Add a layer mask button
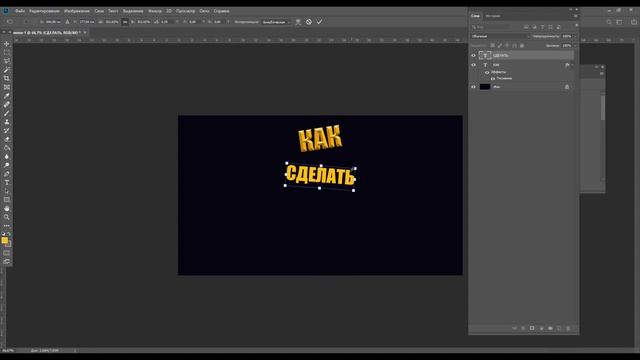 [x=532, y=328]
